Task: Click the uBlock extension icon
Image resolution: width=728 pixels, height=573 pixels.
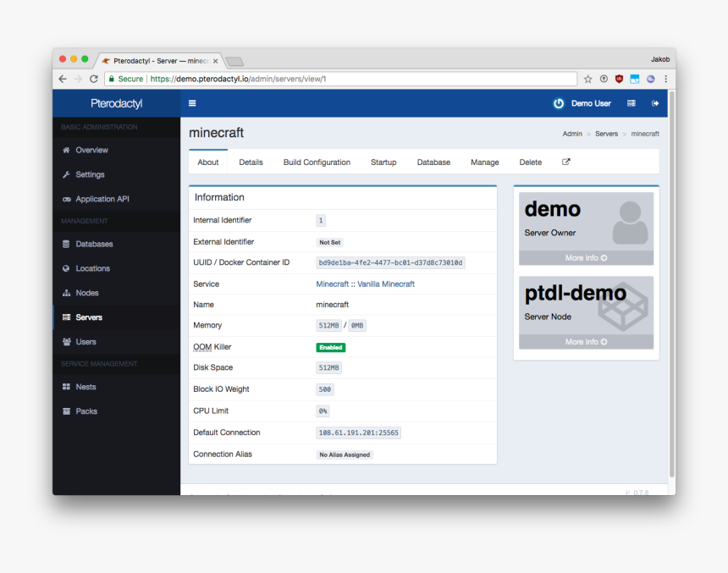Action: pyautogui.click(x=619, y=79)
